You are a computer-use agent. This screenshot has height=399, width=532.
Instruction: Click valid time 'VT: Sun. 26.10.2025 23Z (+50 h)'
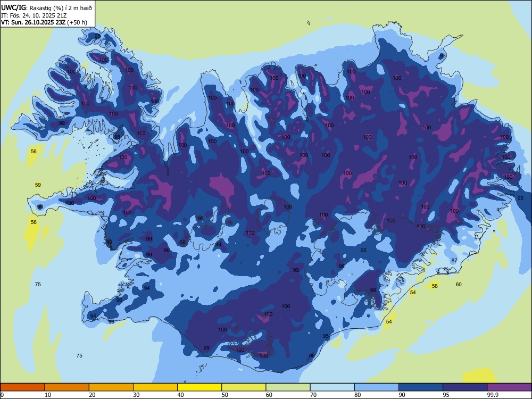tap(44, 22)
